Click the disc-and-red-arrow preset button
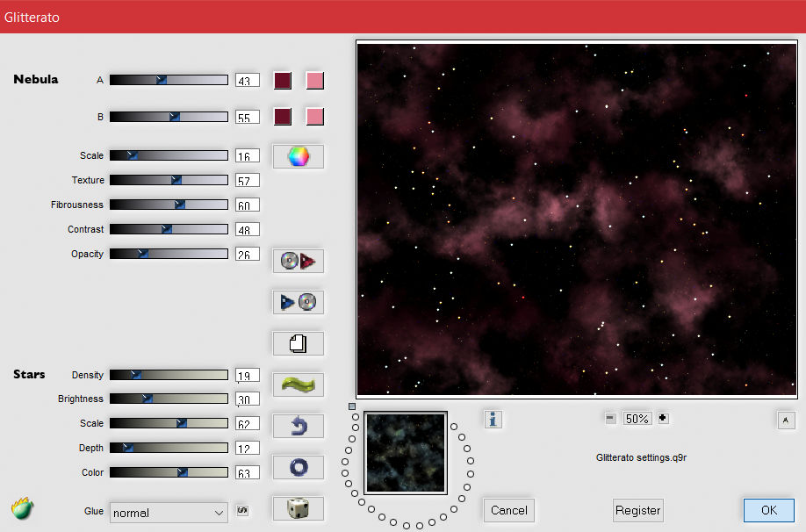This screenshot has height=532, width=806. (x=299, y=261)
